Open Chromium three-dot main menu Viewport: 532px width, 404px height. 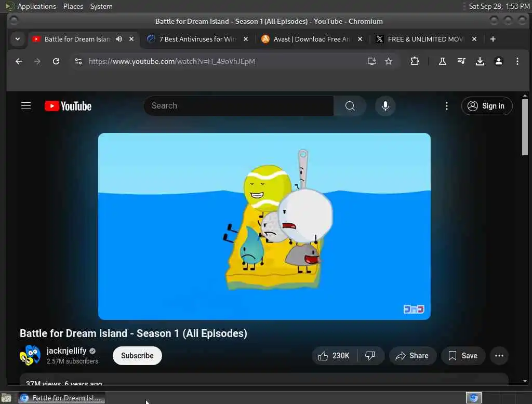517,61
